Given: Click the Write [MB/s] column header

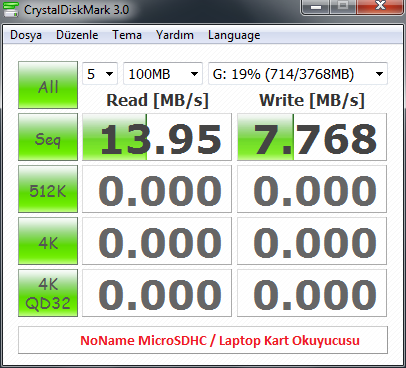Looking at the screenshot, I should pos(312,100).
